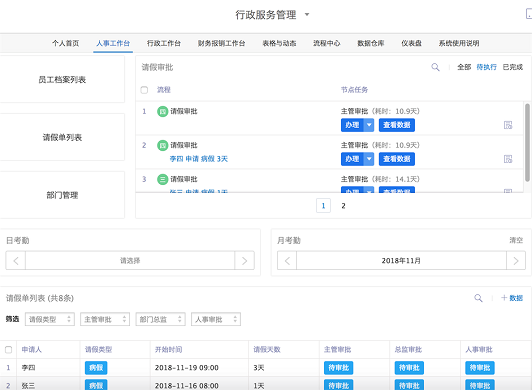
Task: Open 系统使用说明 tab
Action: click(459, 43)
